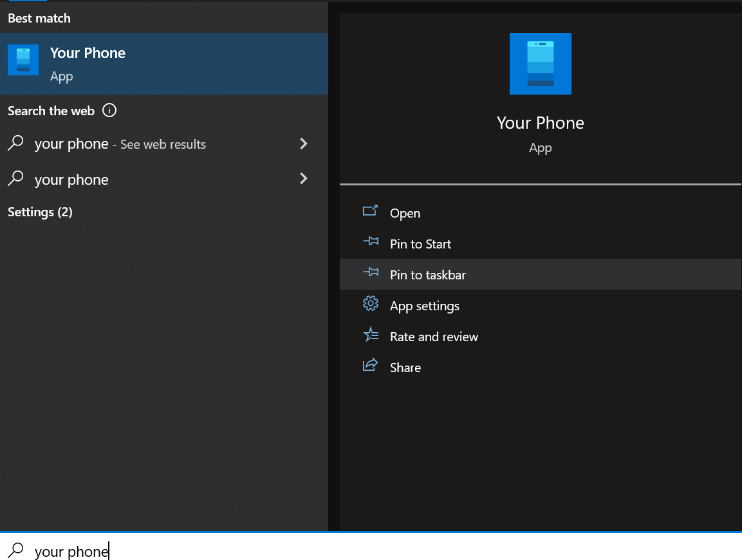
Task: Click the magnifying glass in the search bar
Action: click(x=15, y=551)
